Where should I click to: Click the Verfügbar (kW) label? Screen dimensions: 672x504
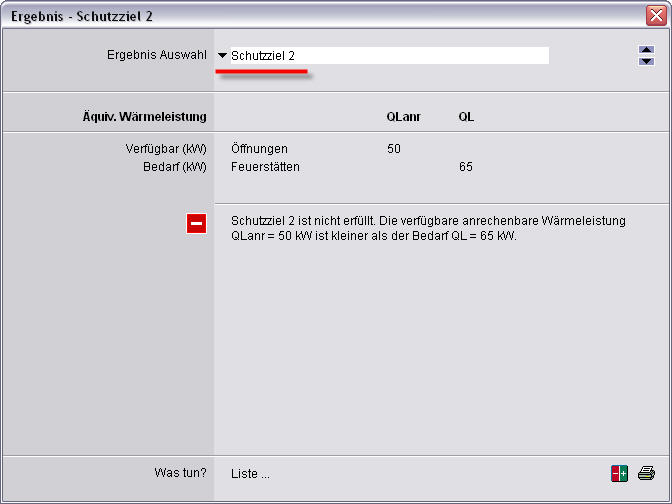click(166, 149)
